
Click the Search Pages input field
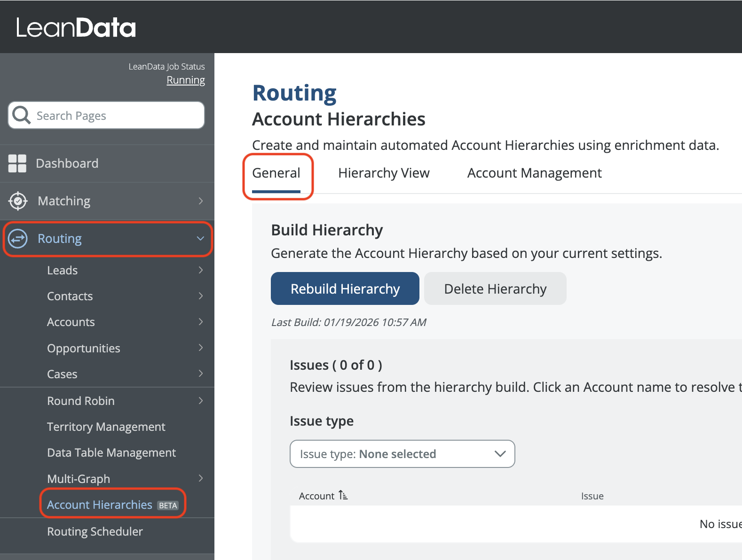118,116
